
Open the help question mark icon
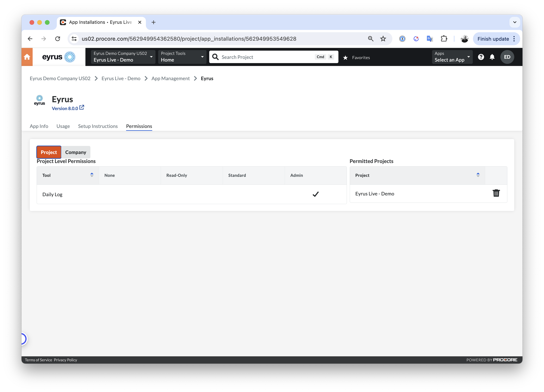point(481,57)
